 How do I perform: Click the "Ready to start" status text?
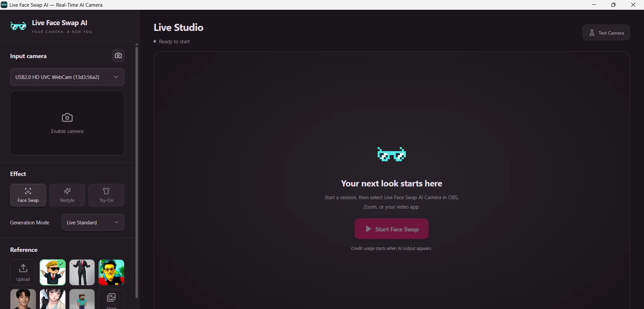(x=174, y=42)
